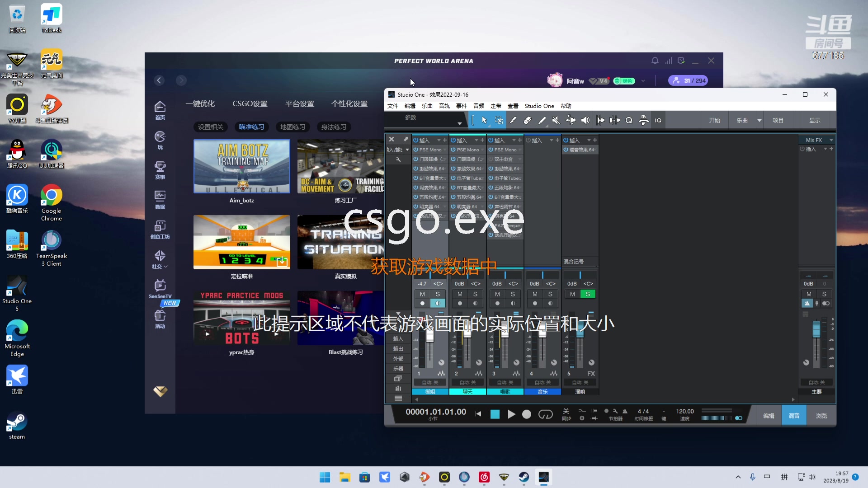Viewport: 868px width, 488px height.
Task: Select the Arrow tool in Studio One toolbar
Action: click(484, 120)
